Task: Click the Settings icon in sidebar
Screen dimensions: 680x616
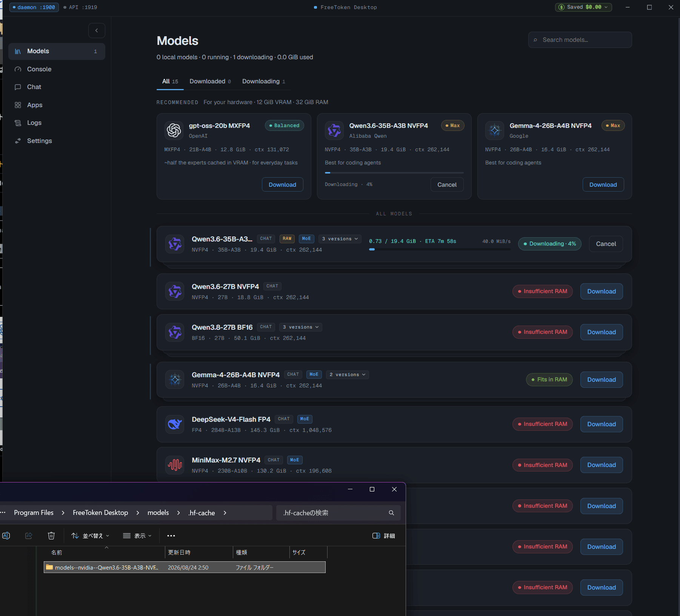Action: click(x=18, y=141)
